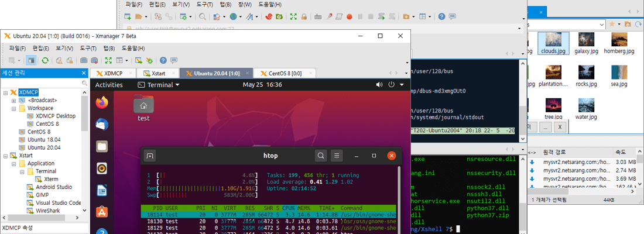Click the X gear configuration icon in Xmanager

(149, 60)
